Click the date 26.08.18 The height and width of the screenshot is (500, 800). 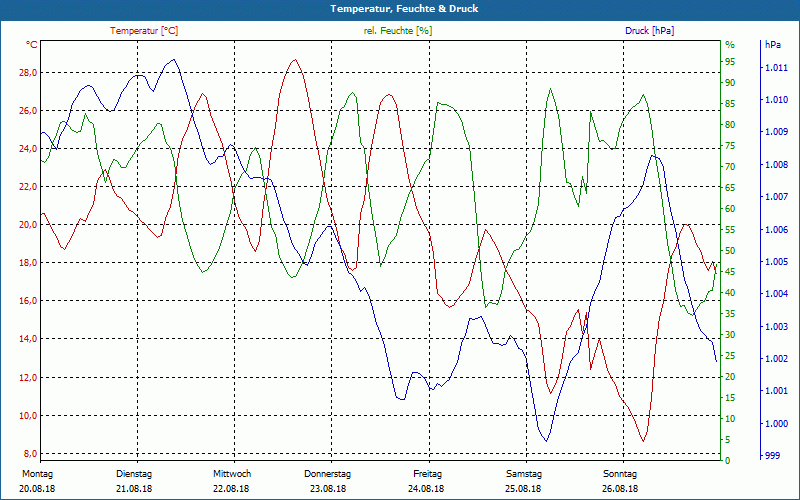tap(620, 489)
